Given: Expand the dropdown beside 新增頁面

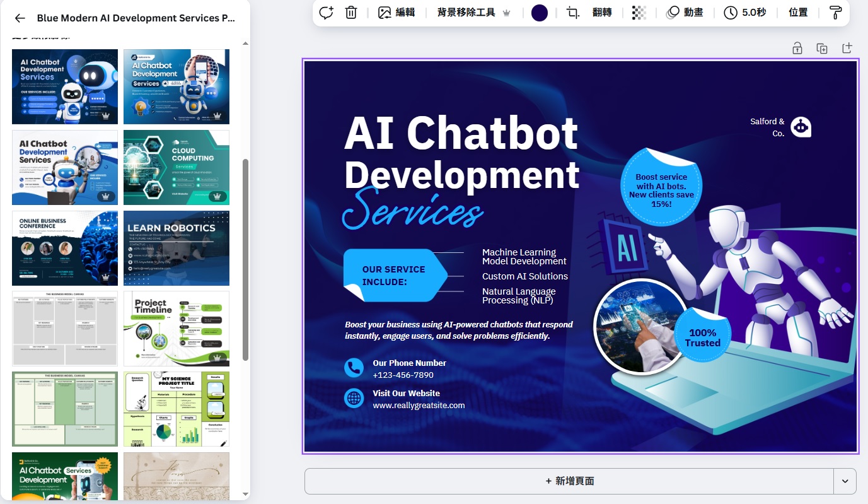Looking at the screenshot, I should point(845,481).
